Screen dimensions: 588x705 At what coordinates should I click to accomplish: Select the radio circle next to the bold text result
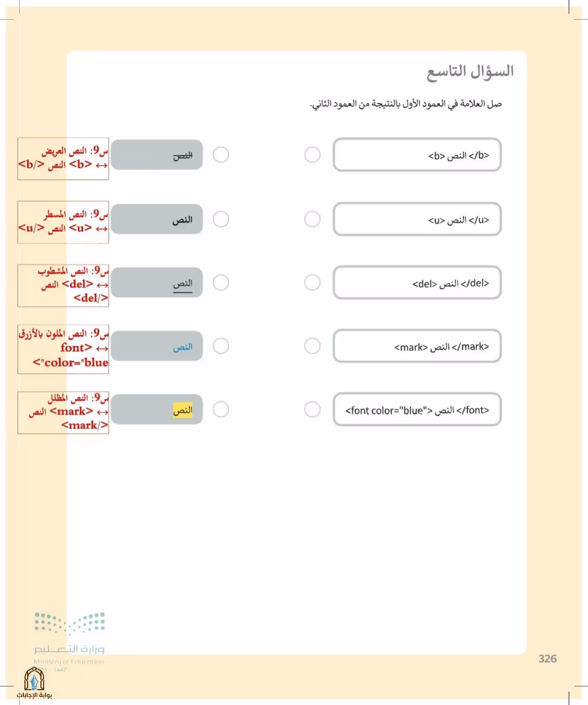click(221, 219)
